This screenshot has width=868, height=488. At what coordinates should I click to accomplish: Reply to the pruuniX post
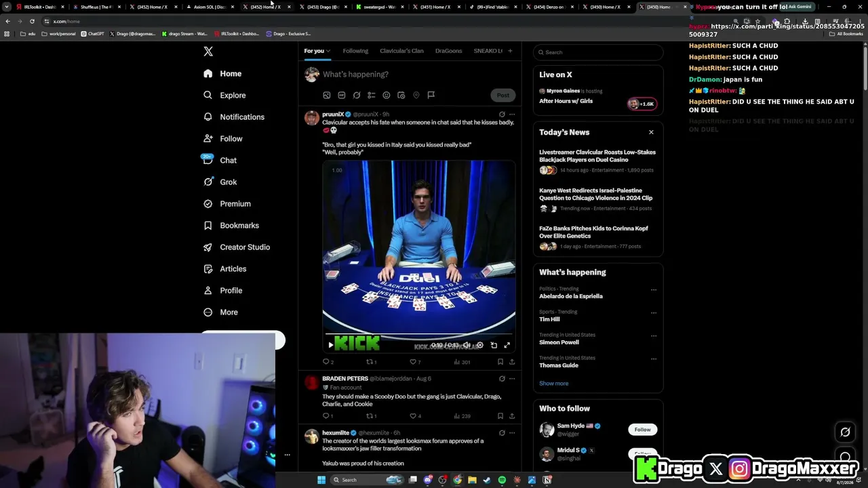tap(328, 362)
